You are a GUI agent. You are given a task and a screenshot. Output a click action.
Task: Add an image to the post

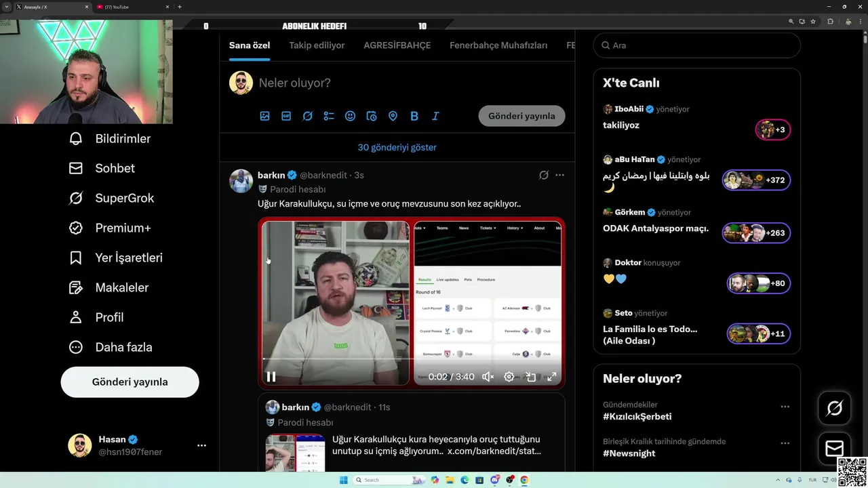click(265, 116)
